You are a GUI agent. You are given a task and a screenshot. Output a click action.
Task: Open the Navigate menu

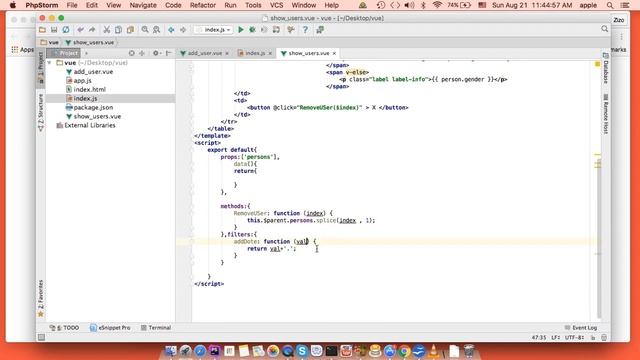tap(143, 5)
